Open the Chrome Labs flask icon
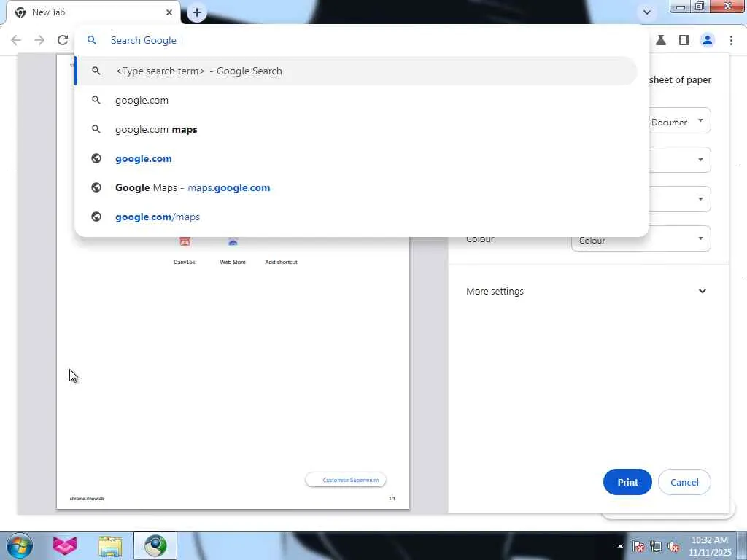The height and width of the screenshot is (560, 747). 661,40
